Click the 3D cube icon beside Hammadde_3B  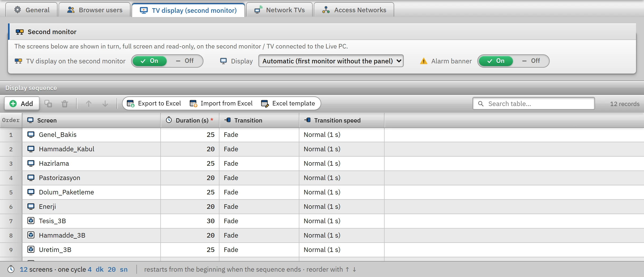[x=31, y=235]
